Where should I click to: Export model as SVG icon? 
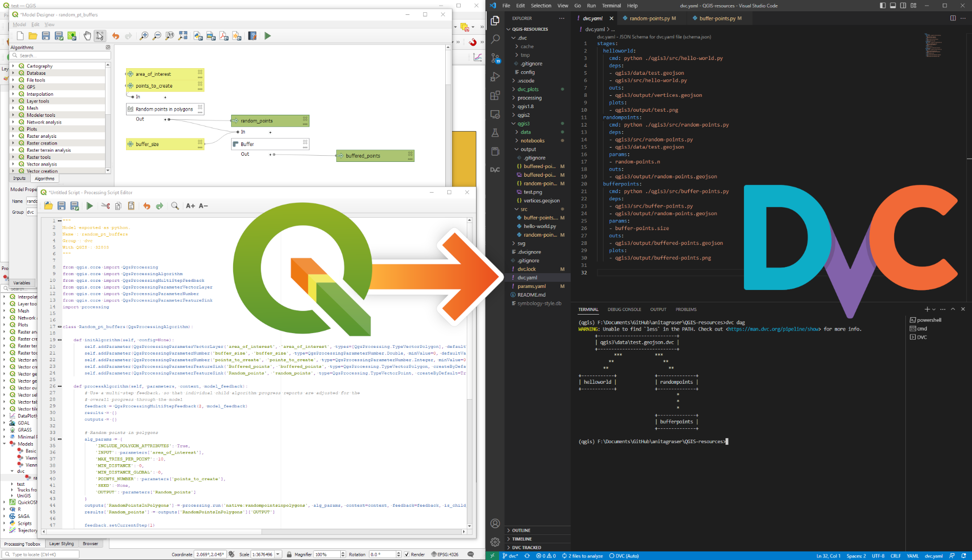click(237, 36)
